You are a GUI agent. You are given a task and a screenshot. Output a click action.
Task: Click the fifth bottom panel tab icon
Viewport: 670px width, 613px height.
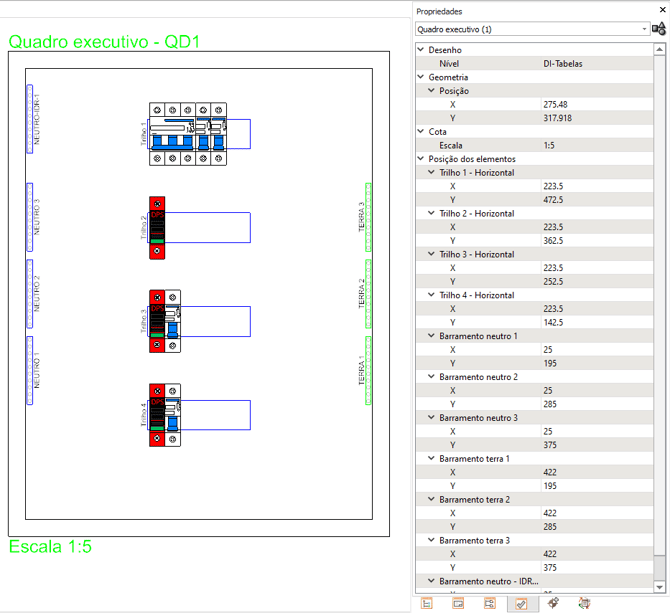pos(553,603)
